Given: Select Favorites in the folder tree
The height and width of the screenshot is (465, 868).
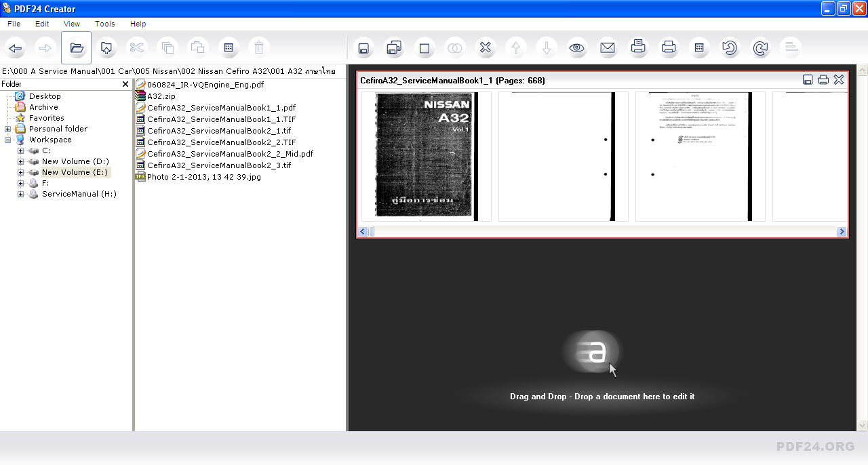Looking at the screenshot, I should [x=47, y=118].
